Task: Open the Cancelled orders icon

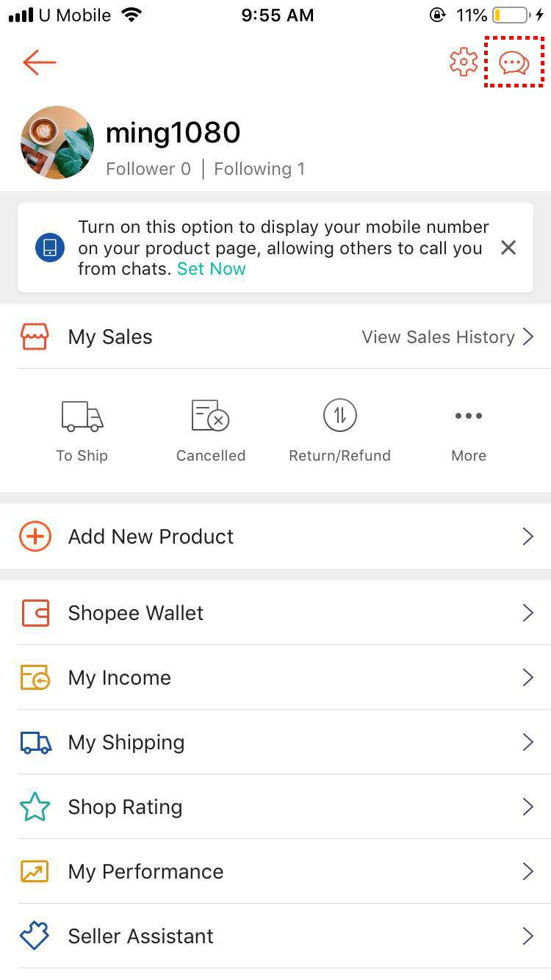Action: (x=210, y=417)
